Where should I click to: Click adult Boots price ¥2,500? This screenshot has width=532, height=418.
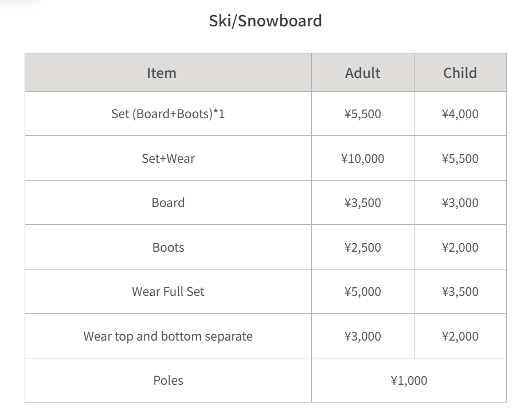click(363, 247)
